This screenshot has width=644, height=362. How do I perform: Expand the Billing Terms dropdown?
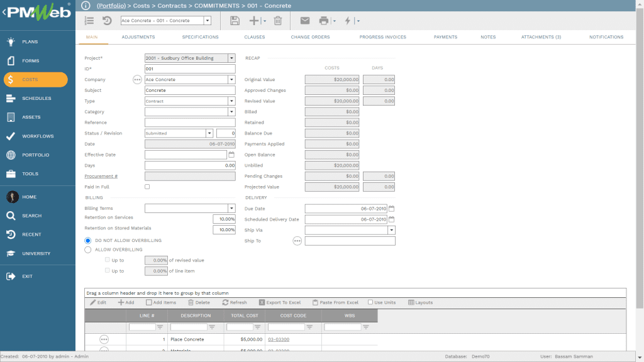(x=231, y=209)
